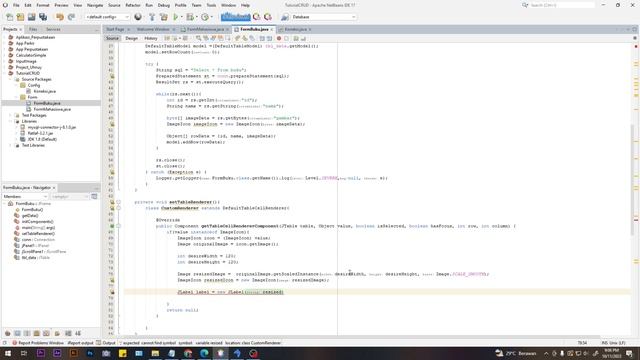Open the Tools menu
640x360 pixels.
tap(211, 5)
